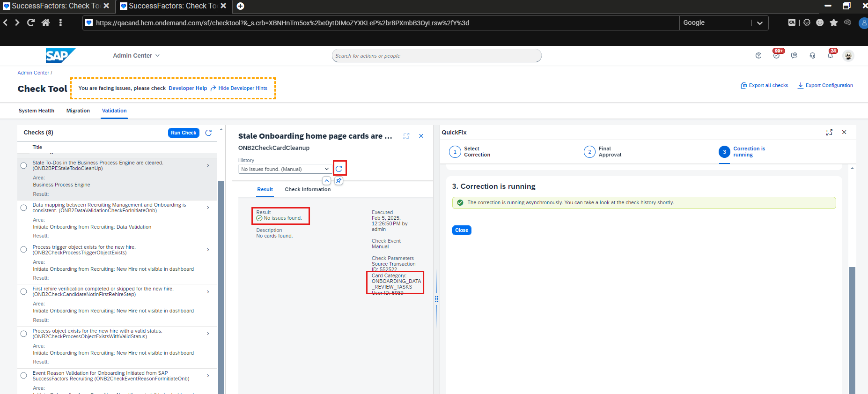Refresh the check history
The height and width of the screenshot is (394, 868).
[x=339, y=169]
